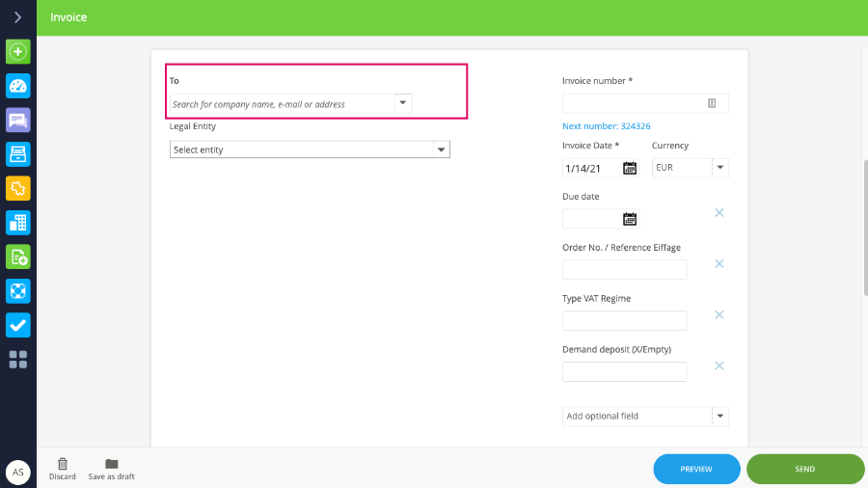The image size is (868, 488).
Task: Open the Select entity dropdown
Action: pyautogui.click(x=310, y=149)
